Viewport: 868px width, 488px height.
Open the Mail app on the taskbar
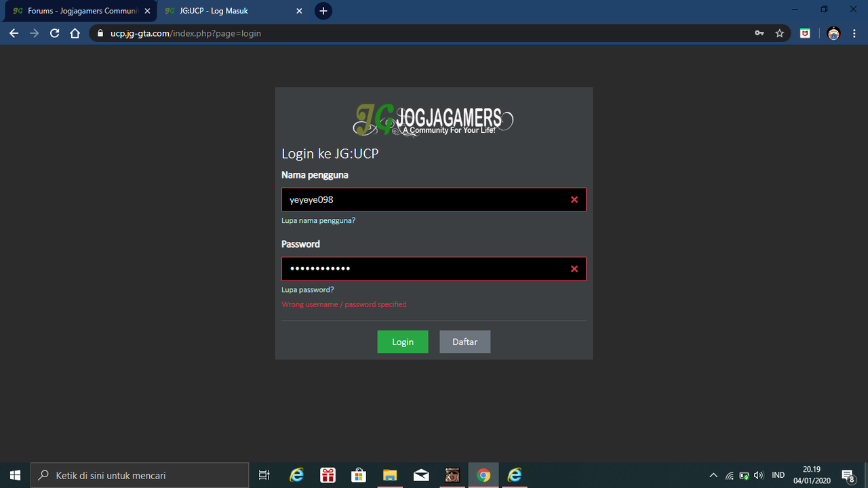coord(421,475)
